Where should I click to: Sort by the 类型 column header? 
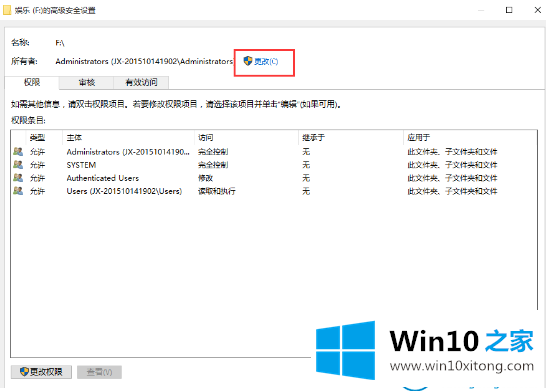(37, 138)
